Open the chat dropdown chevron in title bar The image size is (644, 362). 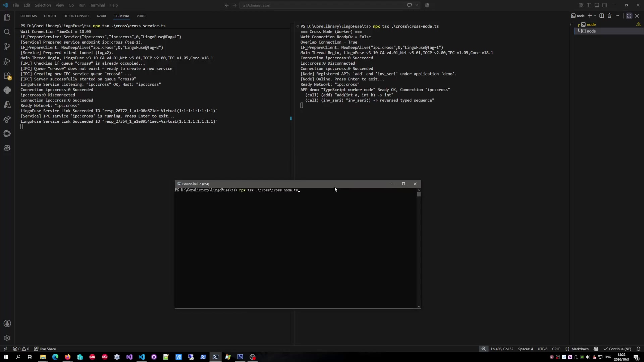tap(417, 5)
